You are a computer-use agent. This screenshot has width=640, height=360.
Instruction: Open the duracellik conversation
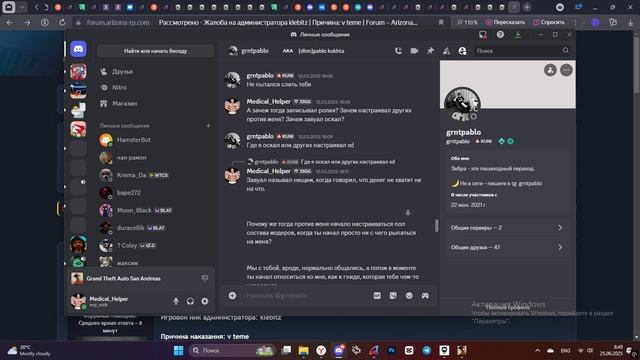tap(155, 228)
